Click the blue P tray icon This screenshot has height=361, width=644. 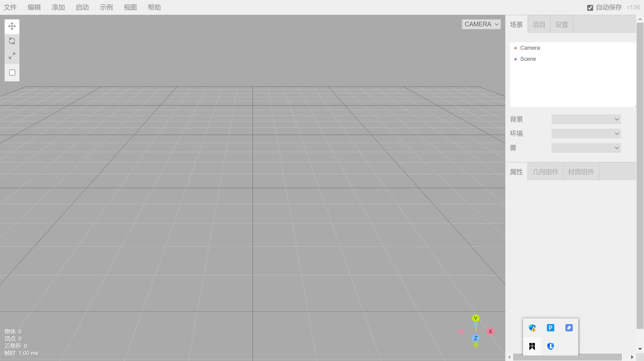pos(551,328)
